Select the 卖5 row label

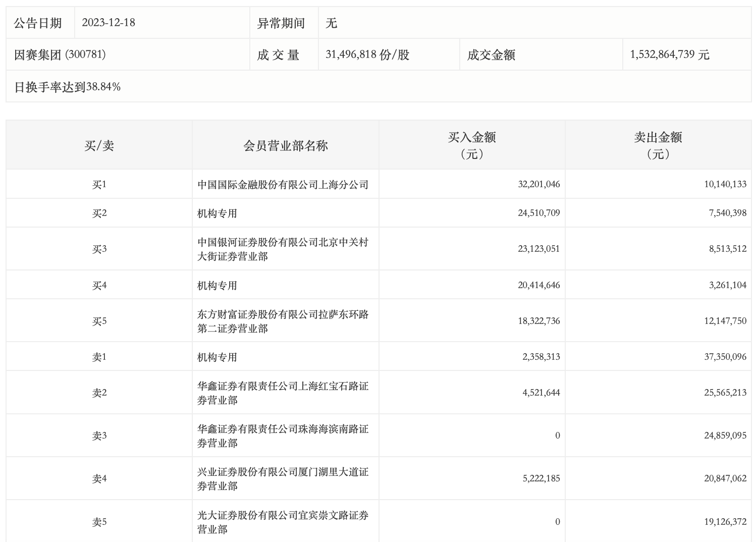point(99,522)
